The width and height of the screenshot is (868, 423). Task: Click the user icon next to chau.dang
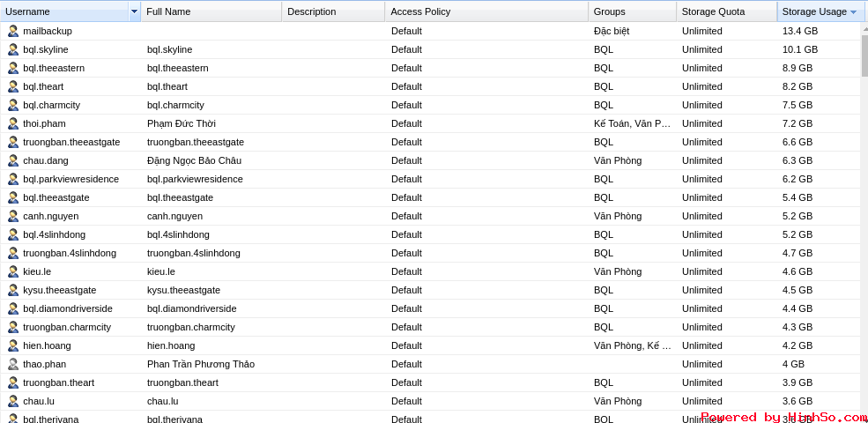click(x=13, y=160)
